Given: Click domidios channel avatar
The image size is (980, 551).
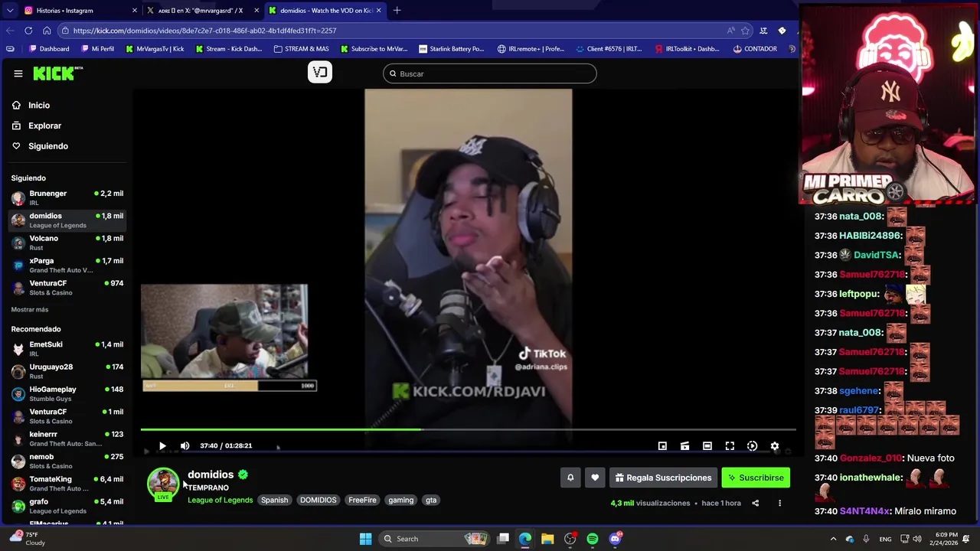Looking at the screenshot, I should [x=163, y=483].
